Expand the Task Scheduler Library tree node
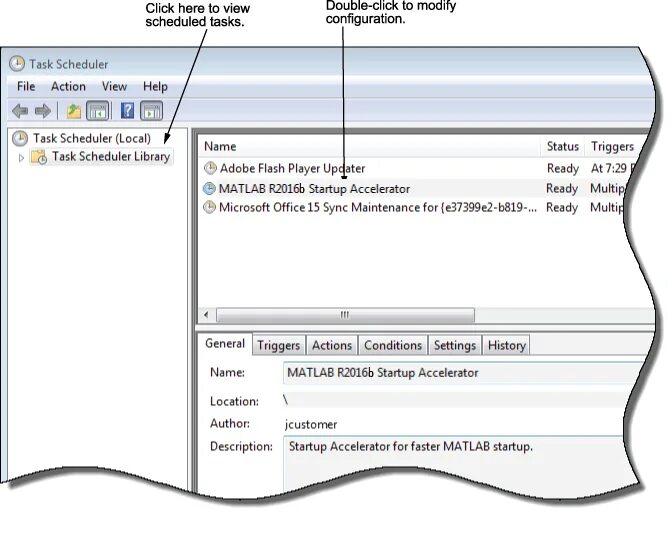 coord(21,158)
